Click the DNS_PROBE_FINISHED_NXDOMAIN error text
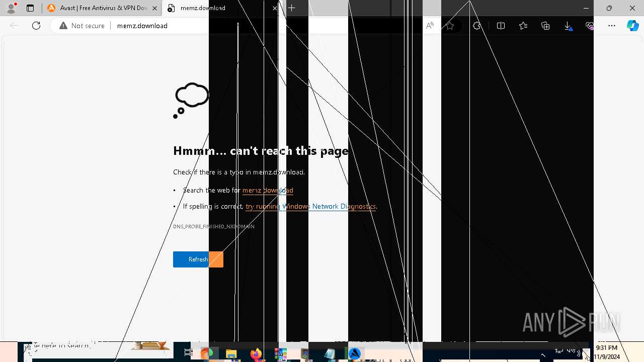 point(214,227)
